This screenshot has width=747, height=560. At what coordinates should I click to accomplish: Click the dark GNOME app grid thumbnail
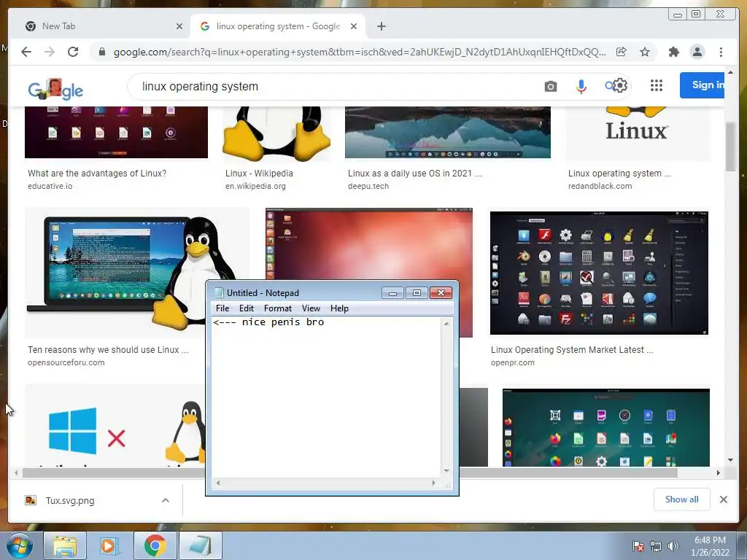[x=599, y=273]
